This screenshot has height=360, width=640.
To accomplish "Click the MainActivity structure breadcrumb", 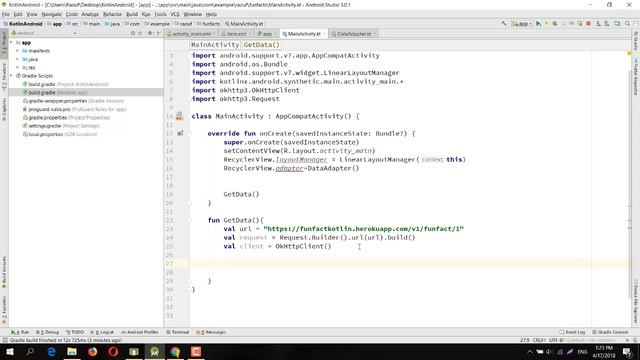I will 215,45.
